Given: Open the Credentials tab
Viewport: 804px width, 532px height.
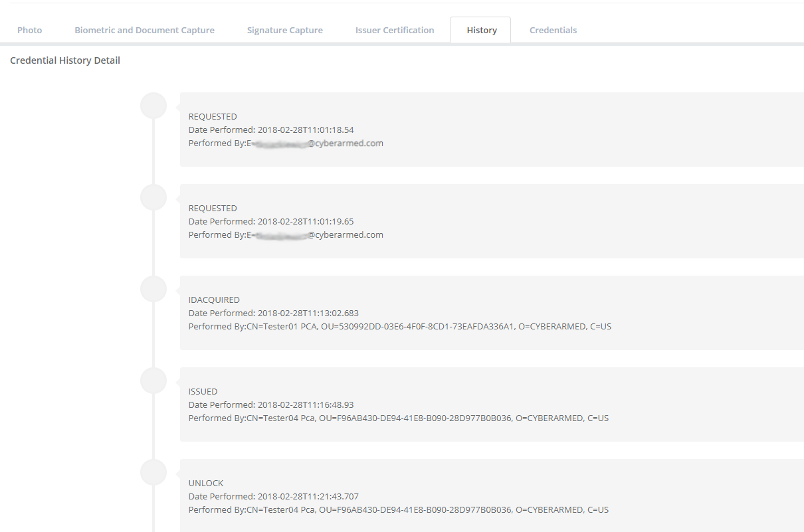Looking at the screenshot, I should click(x=553, y=30).
